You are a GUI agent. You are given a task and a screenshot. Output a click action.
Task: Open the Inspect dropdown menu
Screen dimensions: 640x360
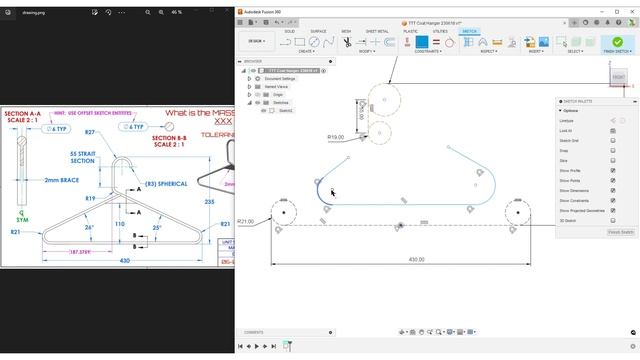tap(489, 51)
